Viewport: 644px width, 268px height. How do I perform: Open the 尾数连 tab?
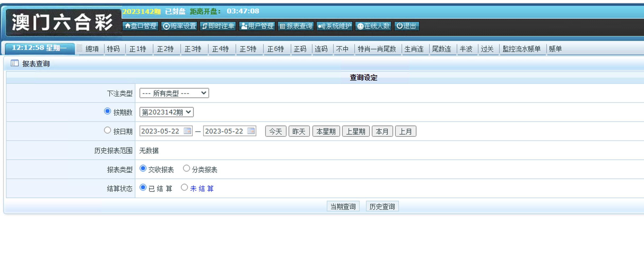pyautogui.click(x=442, y=49)
